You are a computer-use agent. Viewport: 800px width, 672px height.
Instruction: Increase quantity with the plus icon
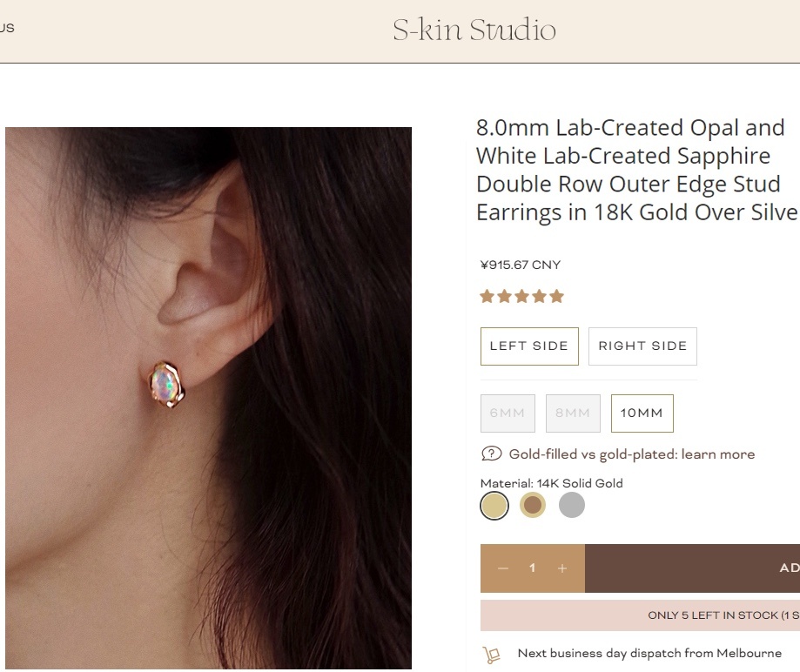click(562, 568)
